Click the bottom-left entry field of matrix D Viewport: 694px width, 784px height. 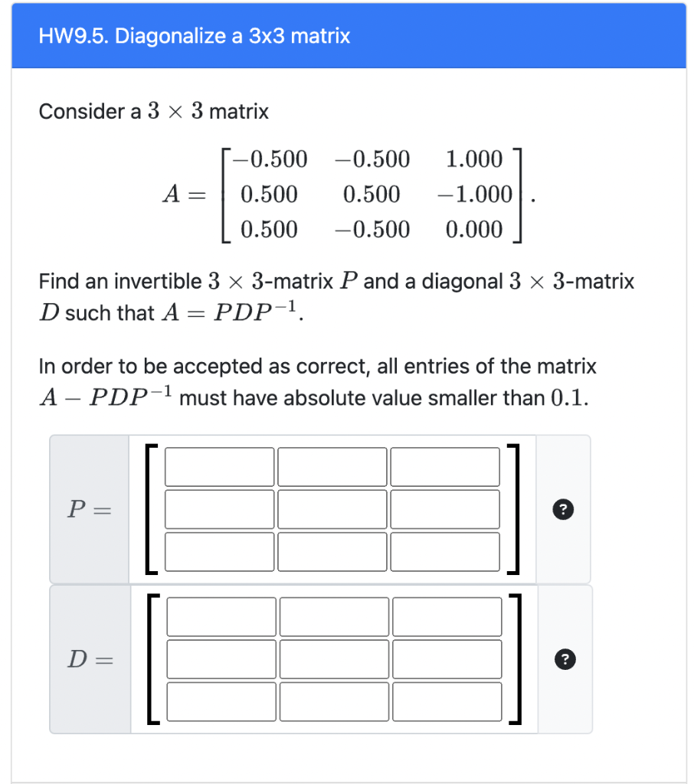[x=220, y=701]
